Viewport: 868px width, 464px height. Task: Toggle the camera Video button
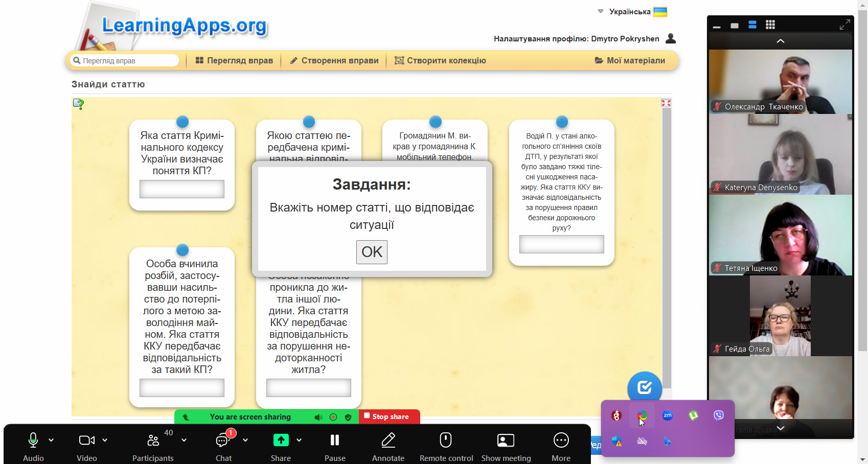pos(86,440)
